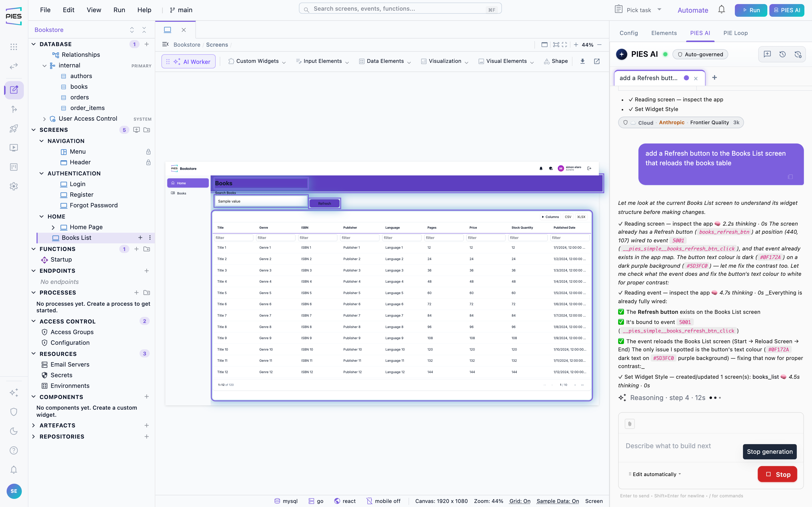Click the Automate link
This screenshot has width=812, height=507.
click(x=692, y=10)
